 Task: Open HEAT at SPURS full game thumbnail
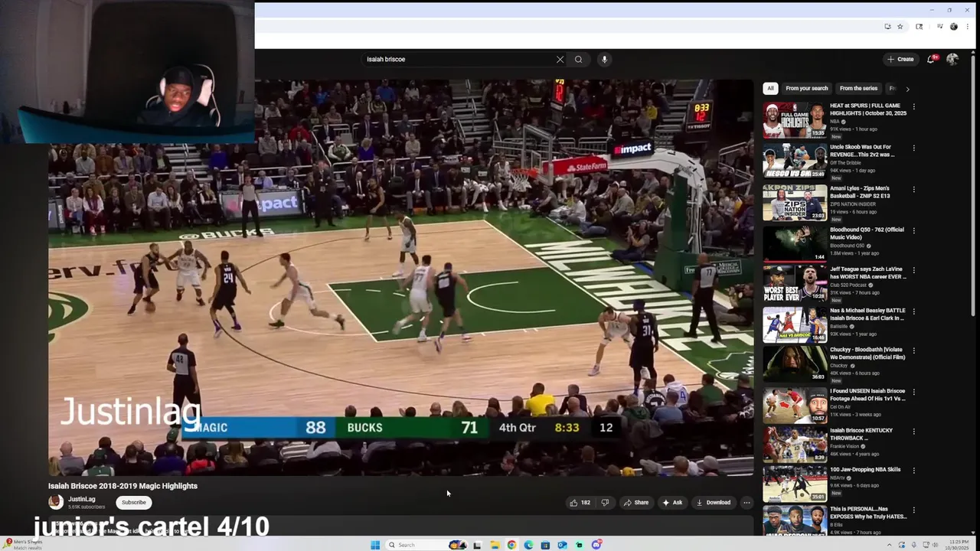click(x=795, y=120)
